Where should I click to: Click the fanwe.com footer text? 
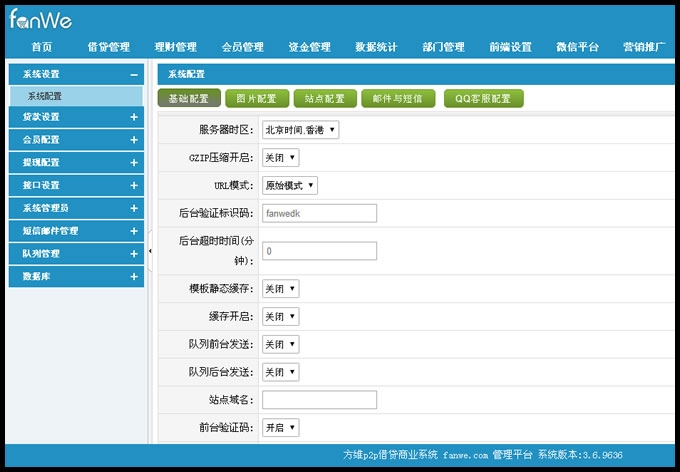click(x=465, y=455)
